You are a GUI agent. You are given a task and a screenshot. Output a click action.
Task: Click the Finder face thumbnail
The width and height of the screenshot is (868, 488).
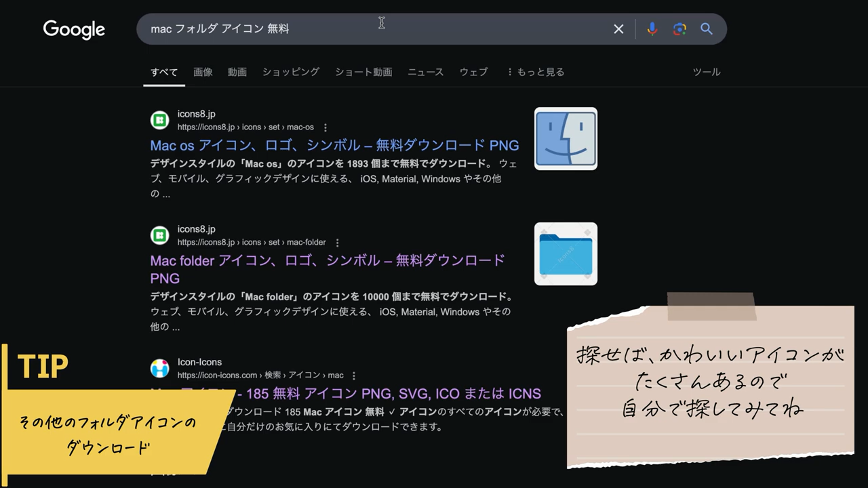point(566,139)
